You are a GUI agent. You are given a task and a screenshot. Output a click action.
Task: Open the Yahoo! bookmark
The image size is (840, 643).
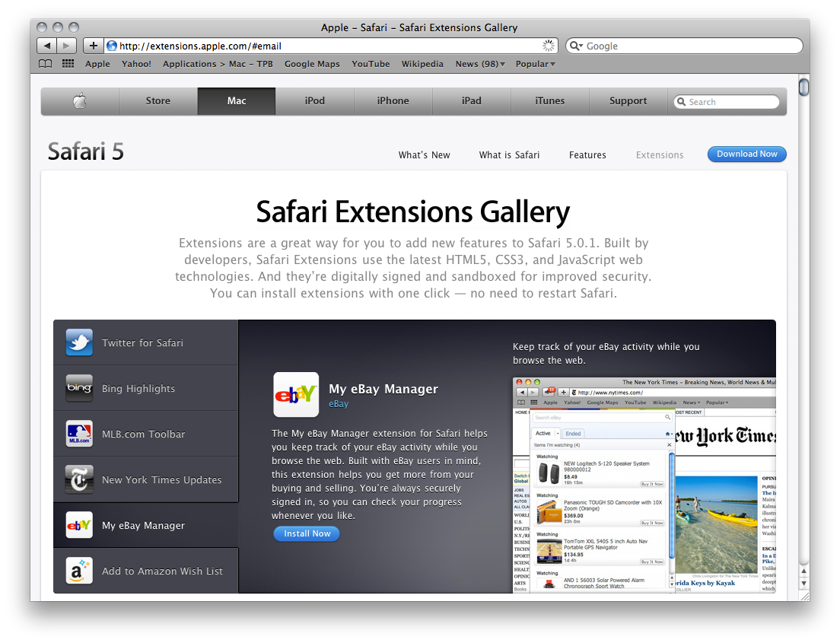coord(137,64)
